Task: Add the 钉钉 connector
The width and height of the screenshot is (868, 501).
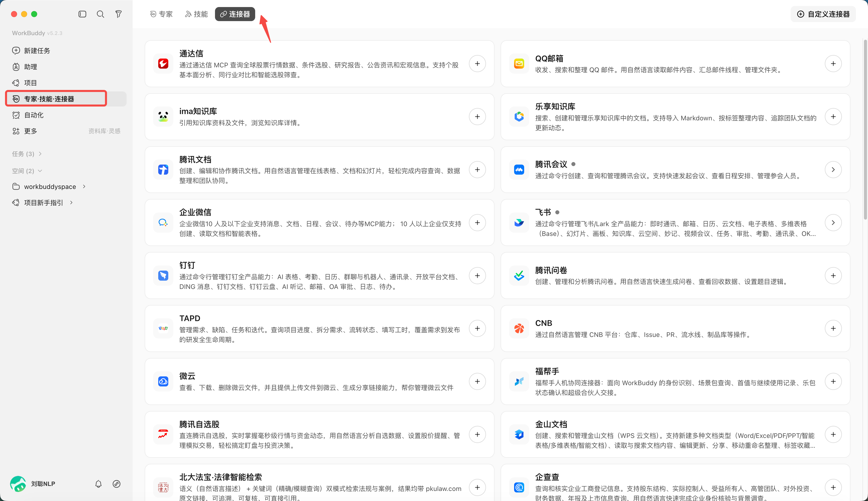Action: pyautogui.click(x=477, y=276)
